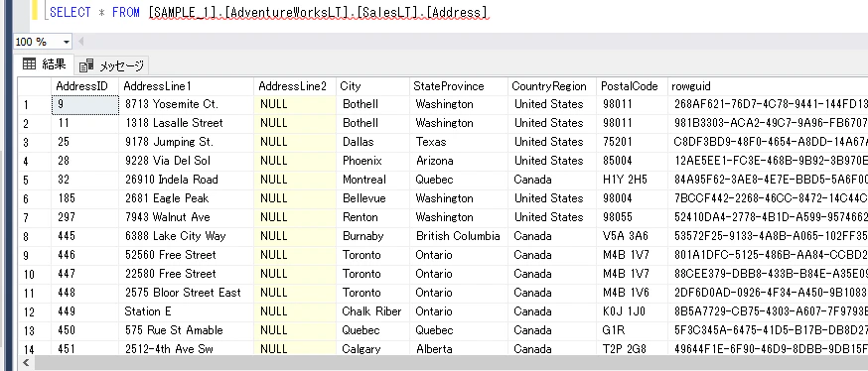Click the rowguid cell starting C8DF3BD9
The image size is (868, 371).
(768, 142)
